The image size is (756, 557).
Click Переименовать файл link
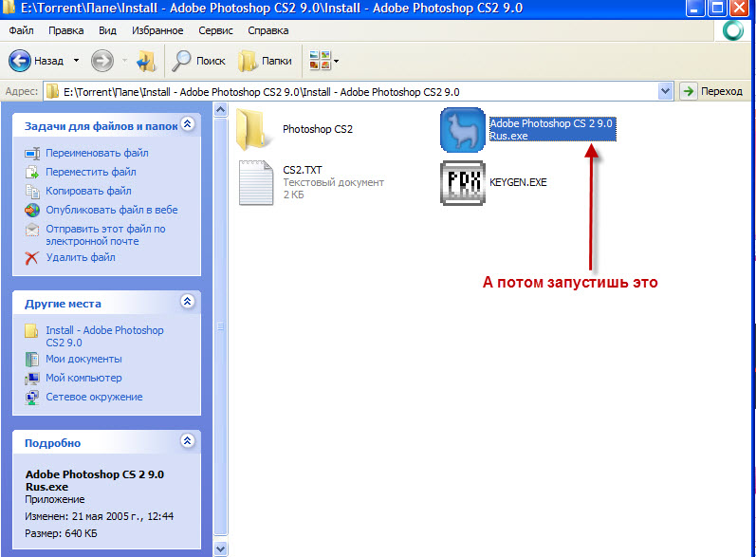(x=97, y=153)
